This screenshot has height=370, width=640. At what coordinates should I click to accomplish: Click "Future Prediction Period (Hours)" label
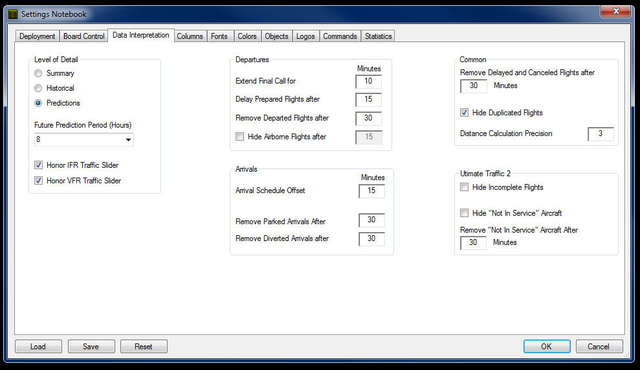(x=83, y=125)
